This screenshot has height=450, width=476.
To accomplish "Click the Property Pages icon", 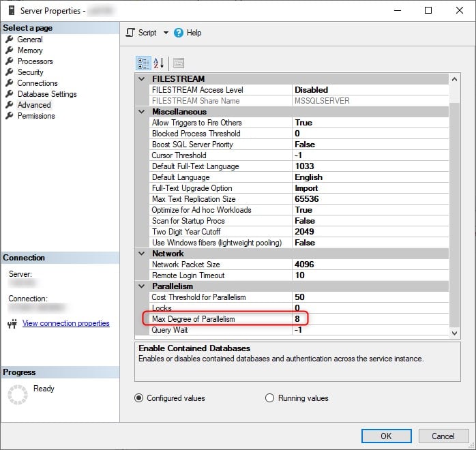I will click(x=179, y=63).
